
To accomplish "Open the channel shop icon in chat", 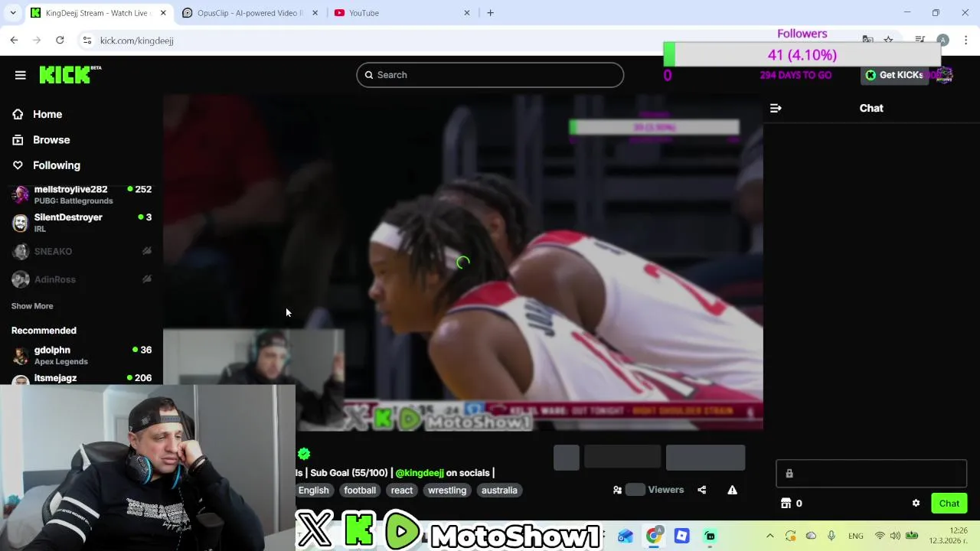I will point(786,504).
